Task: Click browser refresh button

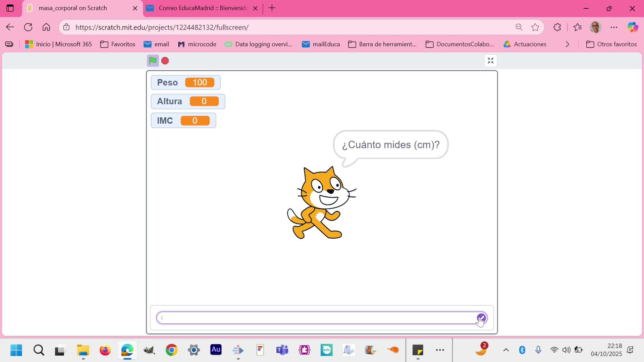Action: (28, 27)
